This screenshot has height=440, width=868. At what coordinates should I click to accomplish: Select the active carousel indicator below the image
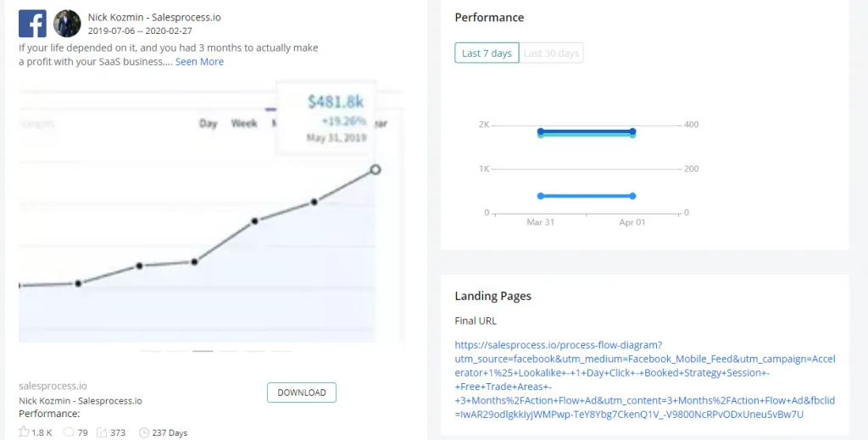[x=203, y=350]
